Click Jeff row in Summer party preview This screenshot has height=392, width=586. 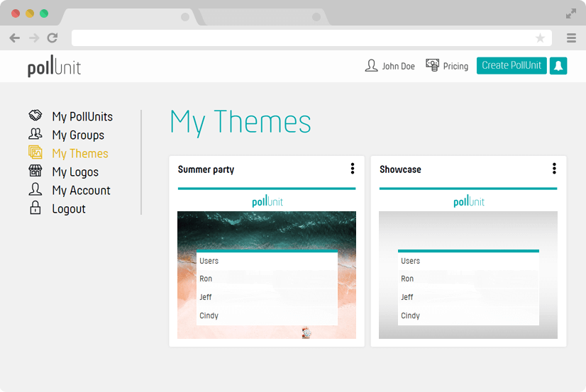[267, 297]
